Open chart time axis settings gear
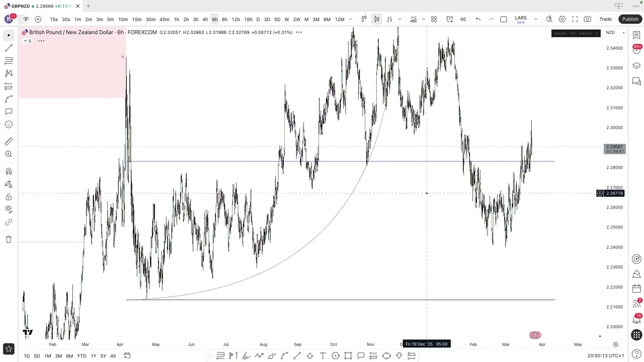 click(615, 344)
